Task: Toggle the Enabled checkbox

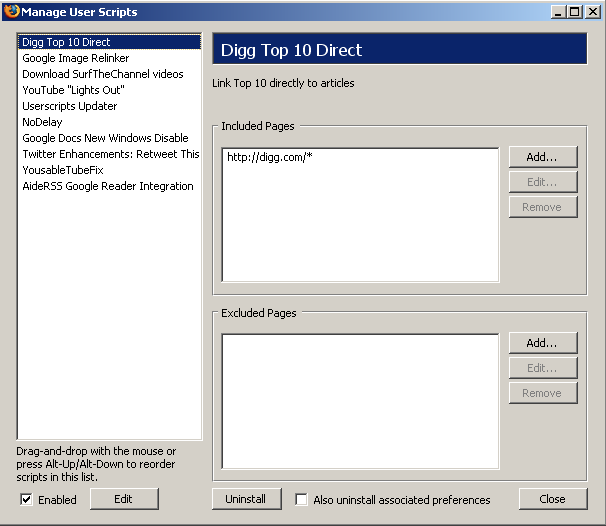Action: point(26,499)
